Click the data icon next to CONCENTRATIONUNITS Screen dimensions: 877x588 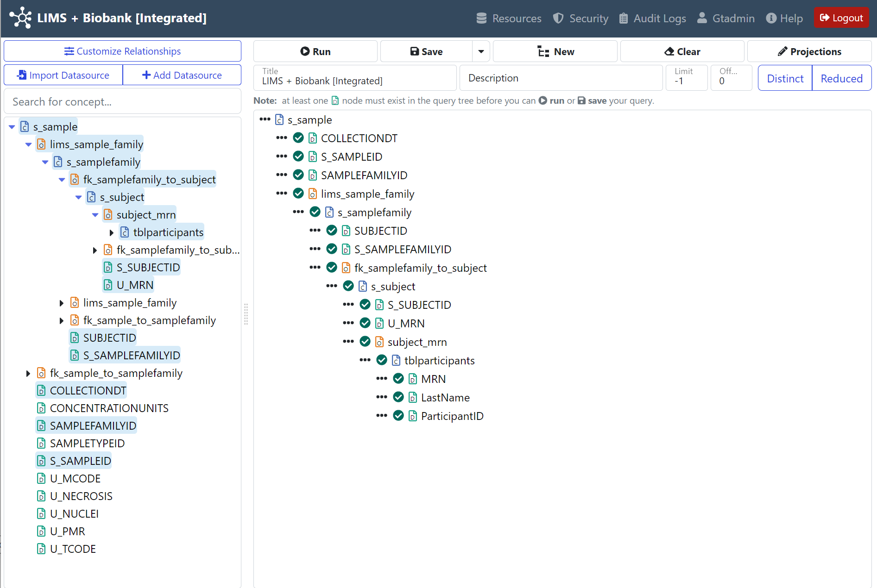click(41, 408)
